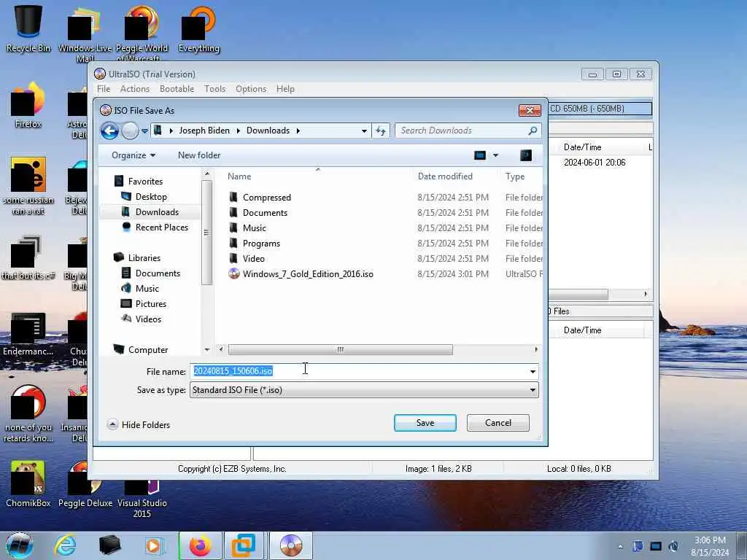Click the Cancel button
Image resolution: width=747 pixels, height=560 pixels.
click(x=498, y=423)
